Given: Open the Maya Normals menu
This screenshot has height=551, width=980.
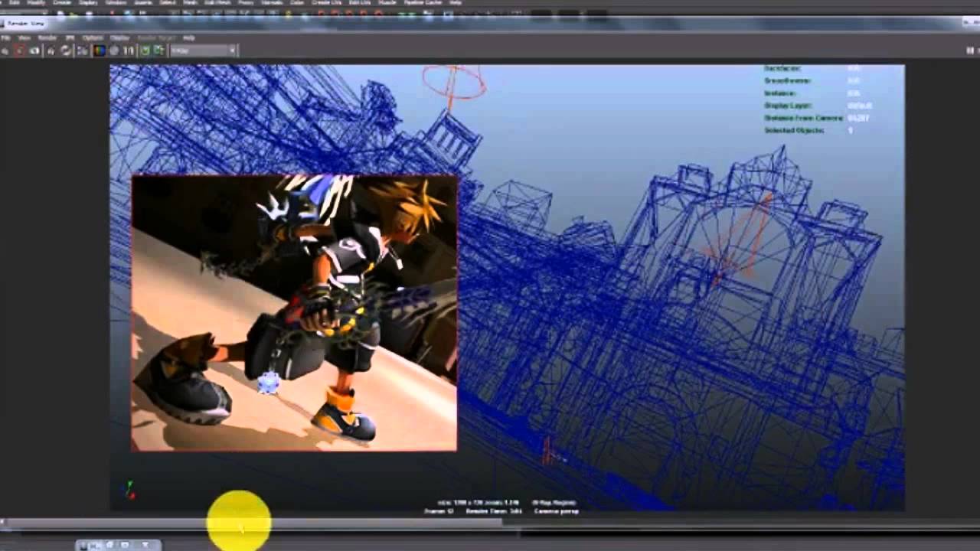Looking at the screenshot, I should coord(272,3).
